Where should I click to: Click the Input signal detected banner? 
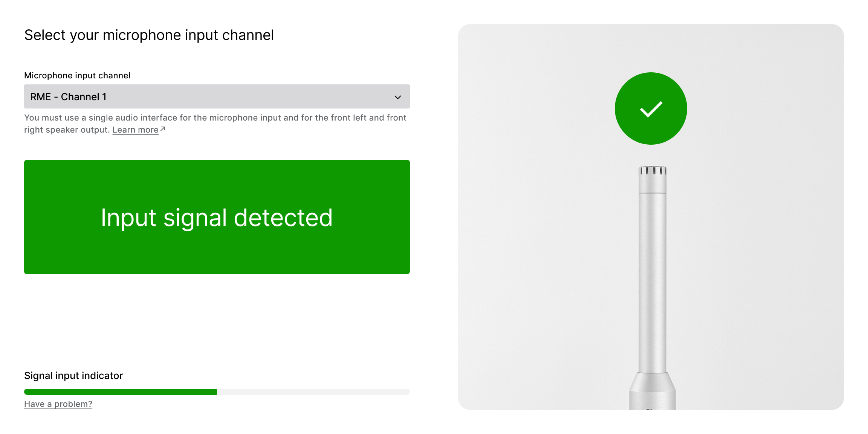pyautogui.click(x=217, y=217)
